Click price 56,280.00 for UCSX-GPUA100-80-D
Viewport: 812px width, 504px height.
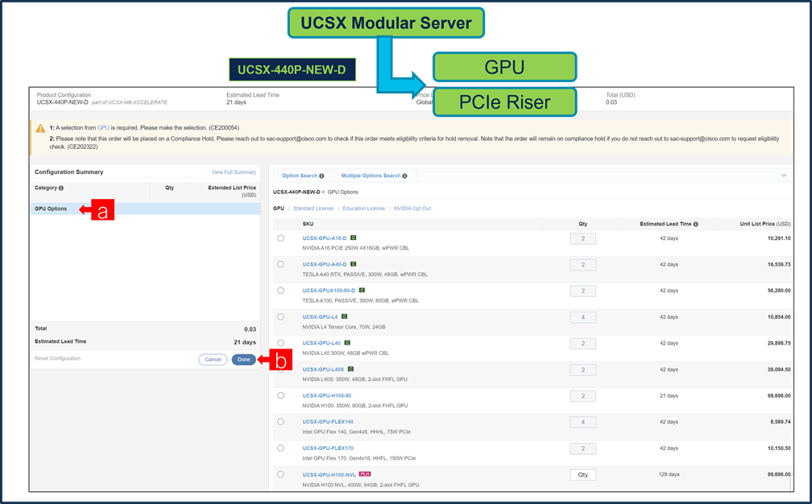pos(779,291)
